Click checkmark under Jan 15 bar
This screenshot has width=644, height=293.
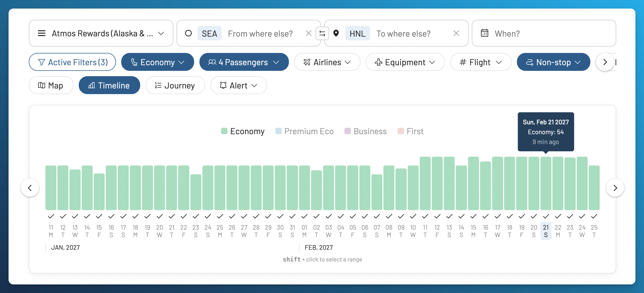(x=99, y=216)
